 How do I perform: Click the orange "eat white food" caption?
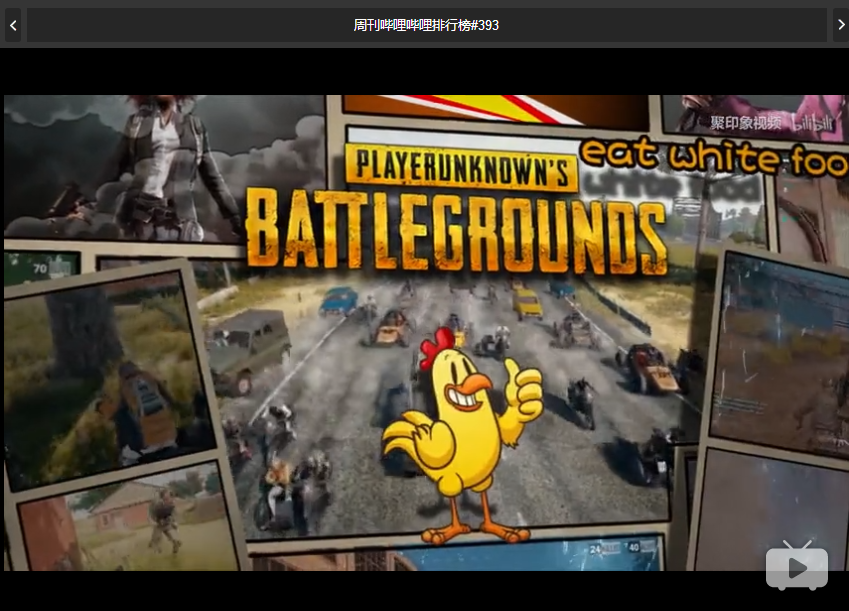(713, 156)
